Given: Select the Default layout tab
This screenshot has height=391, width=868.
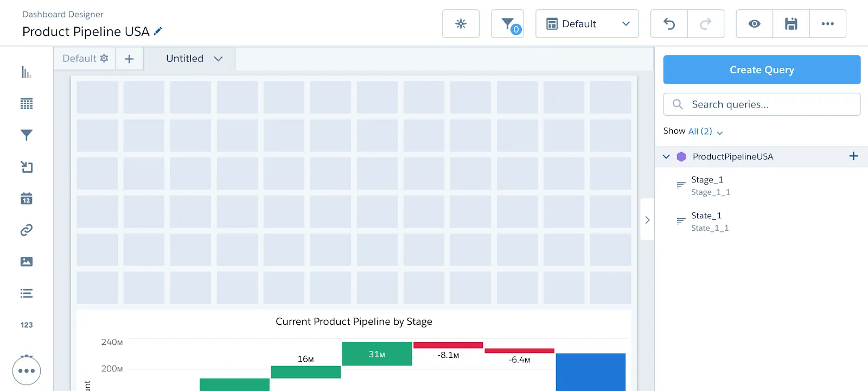Looking at the screenshot, I should 79,59.
